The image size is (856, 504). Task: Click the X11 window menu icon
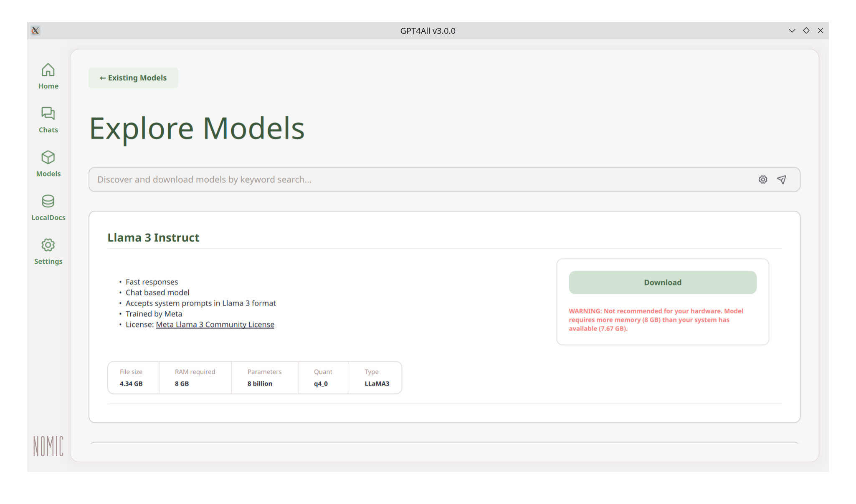35,30
